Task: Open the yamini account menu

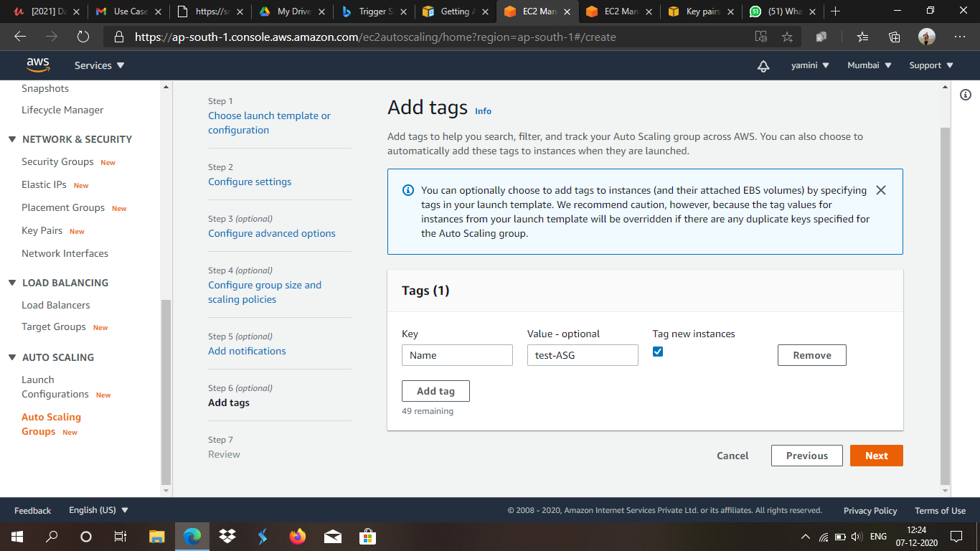Action: tap(810, 65)
